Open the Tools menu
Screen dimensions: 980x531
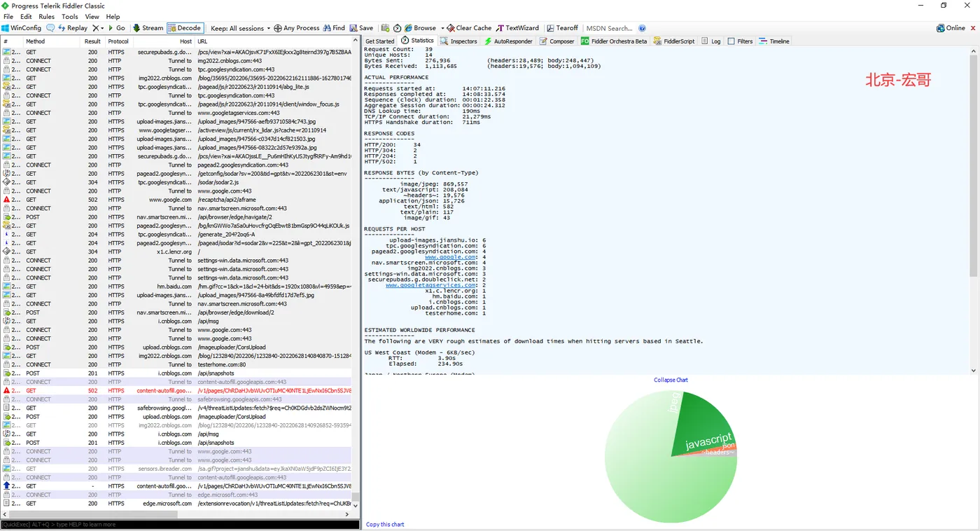[x=70, y=16]
